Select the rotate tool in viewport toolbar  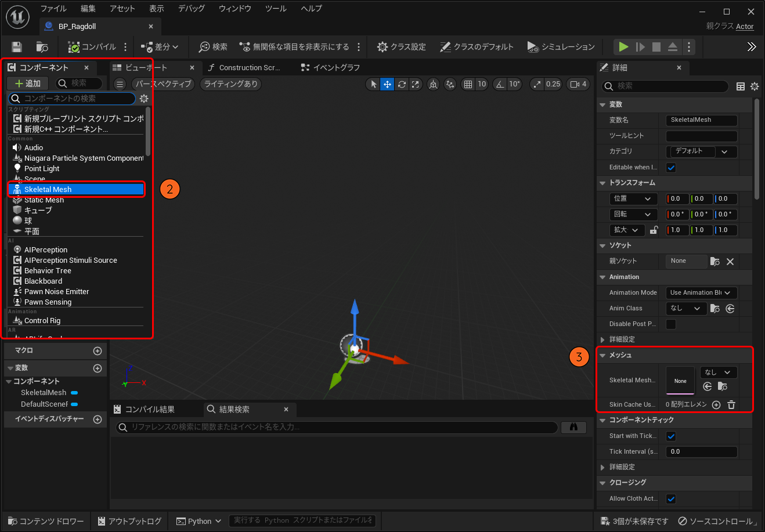coord(401,84)
